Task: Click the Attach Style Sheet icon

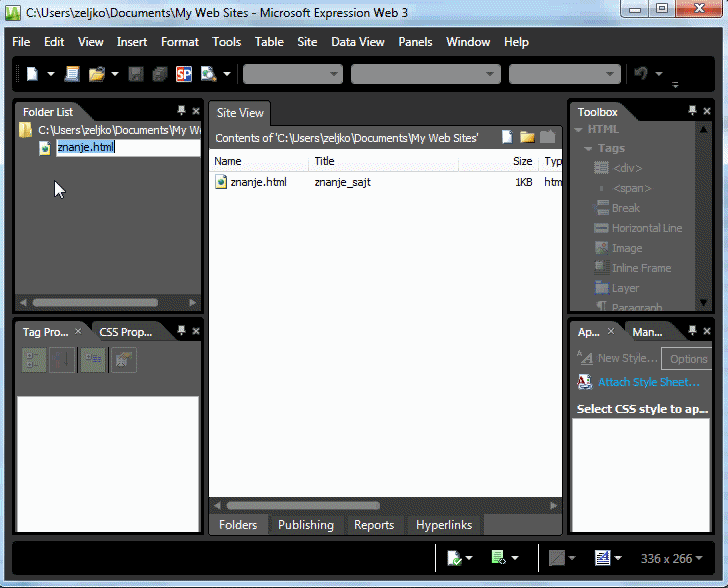Action: (x=585, y=382)
